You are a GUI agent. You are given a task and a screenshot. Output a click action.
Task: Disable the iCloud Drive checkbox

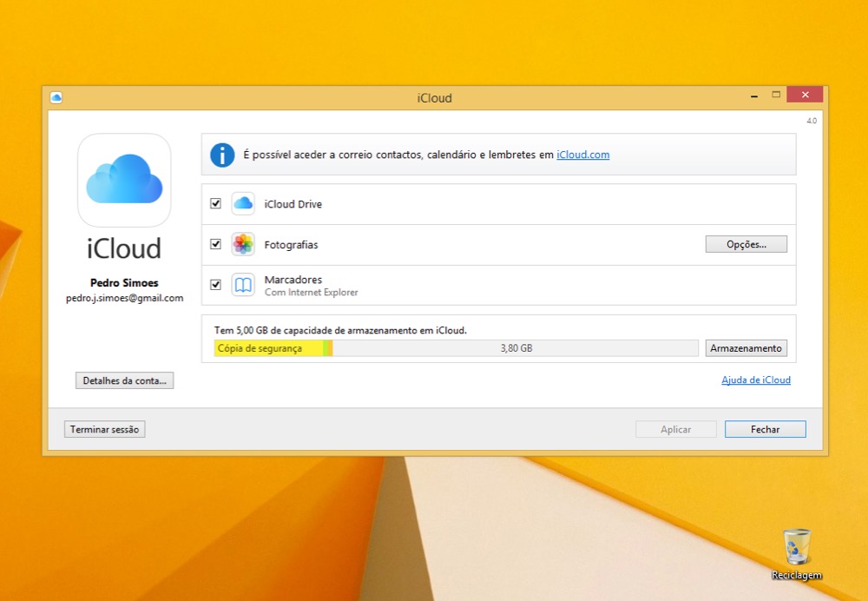point(216,203)
